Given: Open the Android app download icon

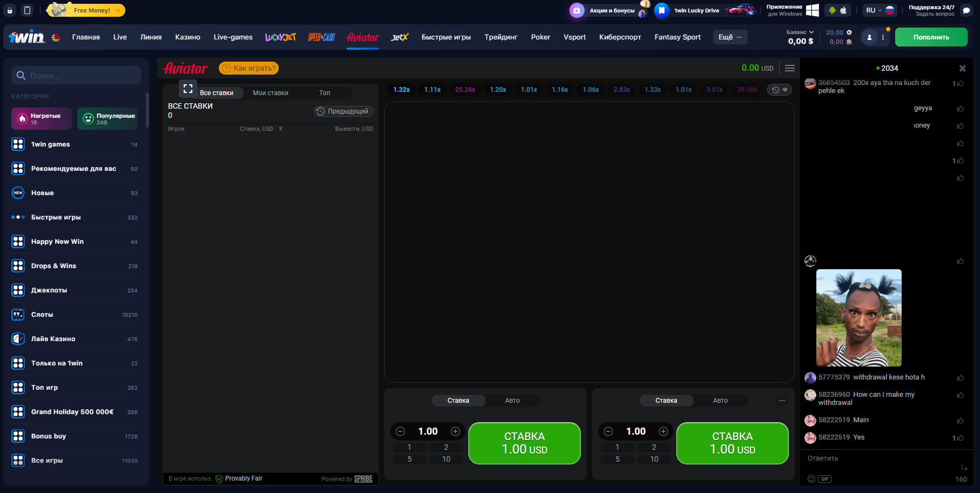Looking at the screenshot, I should tap(832, 10).
